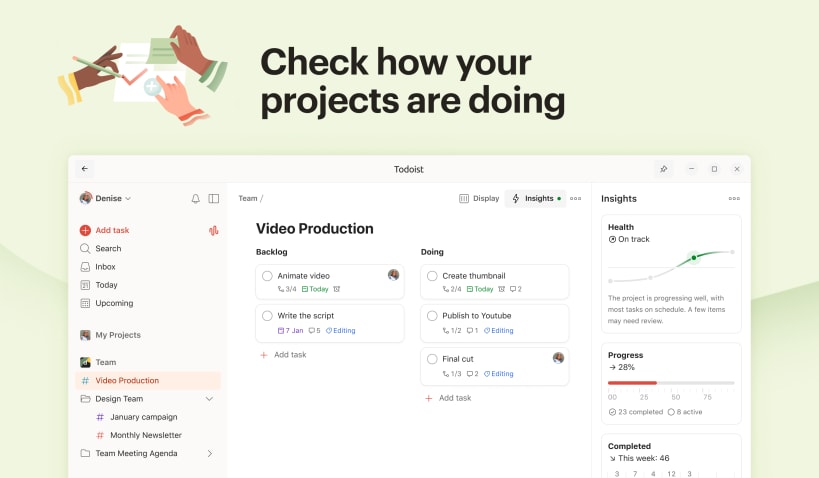Click 1/2 subtasks on Publish to Youtube

[x=452, y=331]
